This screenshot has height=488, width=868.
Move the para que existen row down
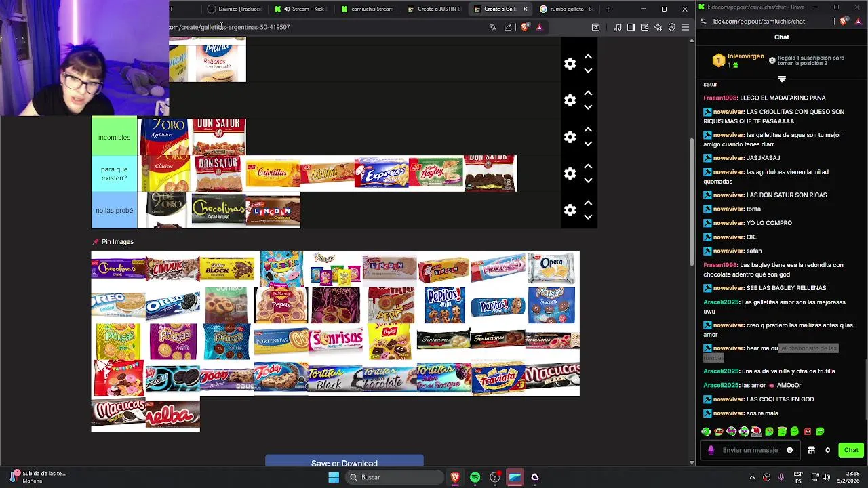[588, 180]
